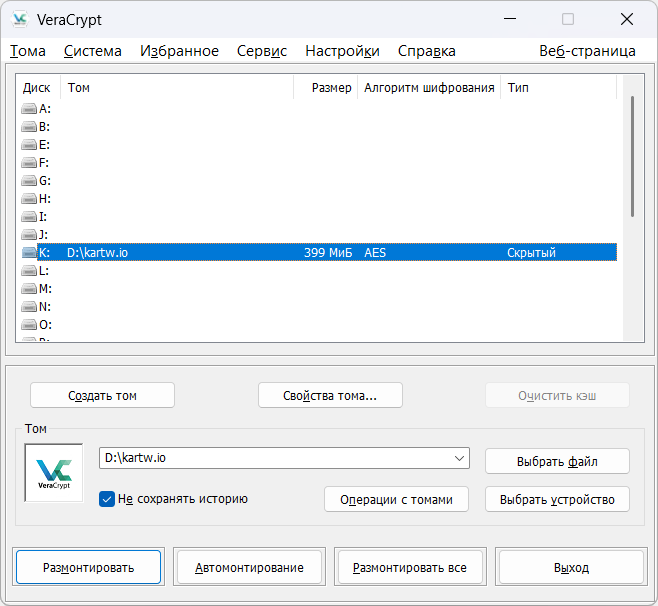Click the "Создать том" button
658x606 pixels.
click(x=102, y=395)
